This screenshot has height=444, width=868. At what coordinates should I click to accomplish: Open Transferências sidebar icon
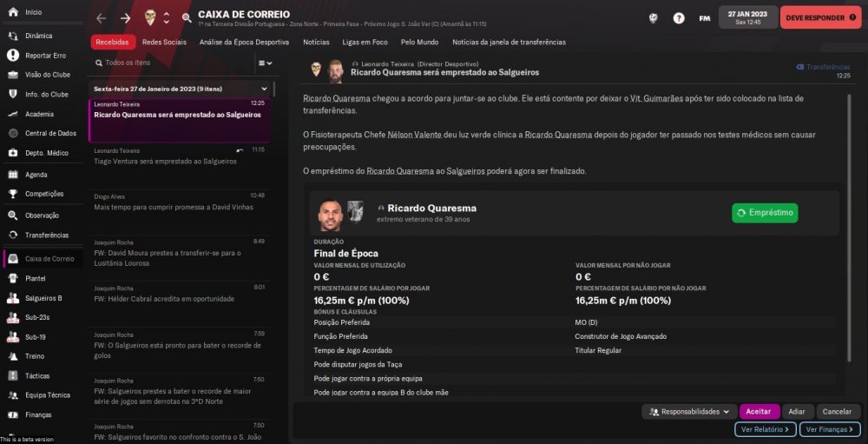[x=13, y=235]
